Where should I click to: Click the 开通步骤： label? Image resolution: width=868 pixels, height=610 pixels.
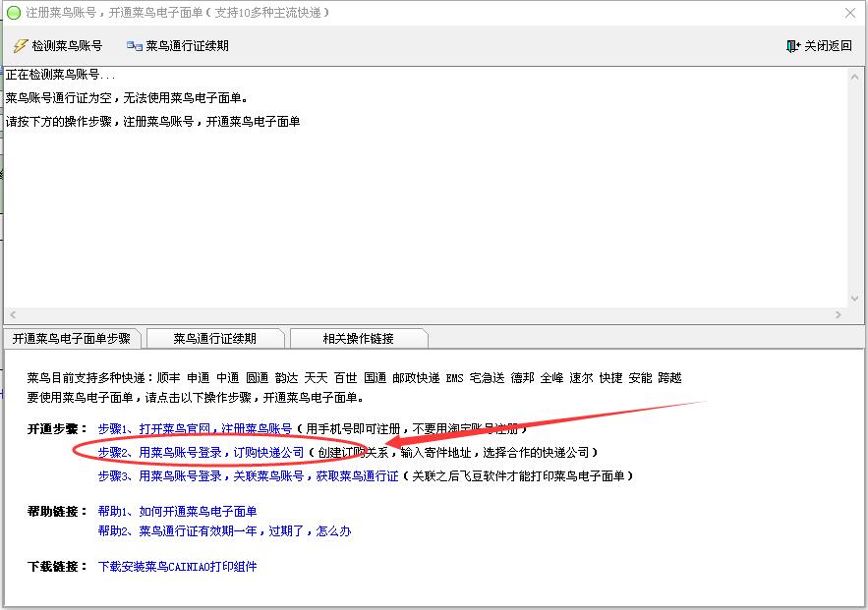[57, 428]
